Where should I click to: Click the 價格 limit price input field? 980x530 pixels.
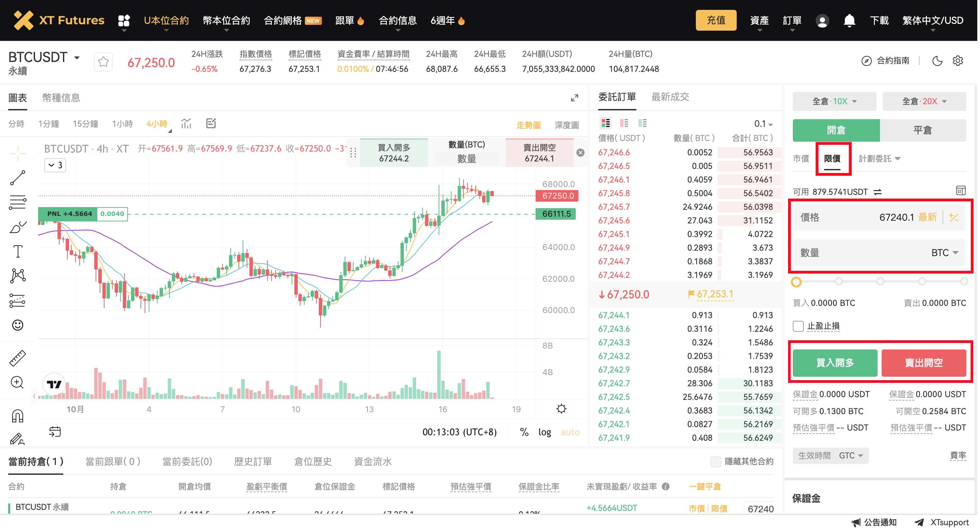click(875, 217)
